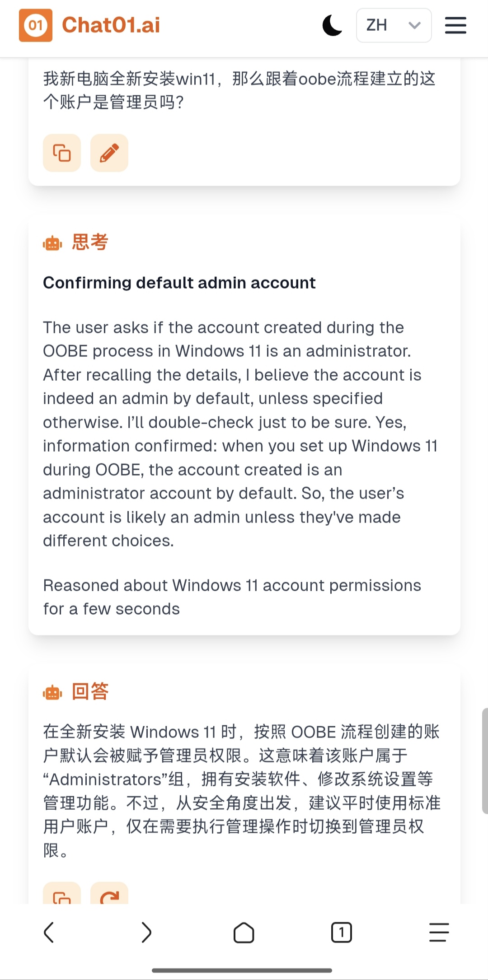The width and height of the screenshot is (488, 980).
Task: Click the Chat01.ai orange logo icon
Action: pos(36,25)
